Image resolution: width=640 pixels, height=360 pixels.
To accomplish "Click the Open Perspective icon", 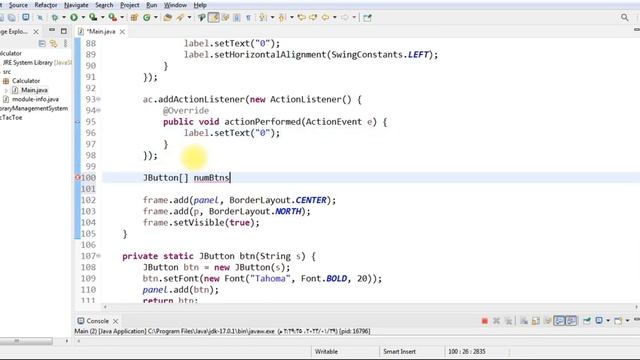I will 367,18.
